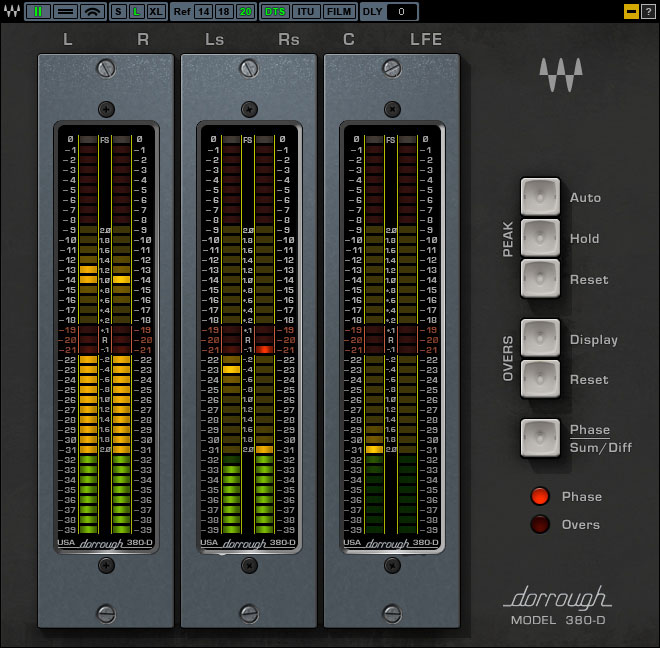Screen dimensions: 660x648
Task: Click the DLY delay value field
Action: [402, 11]
